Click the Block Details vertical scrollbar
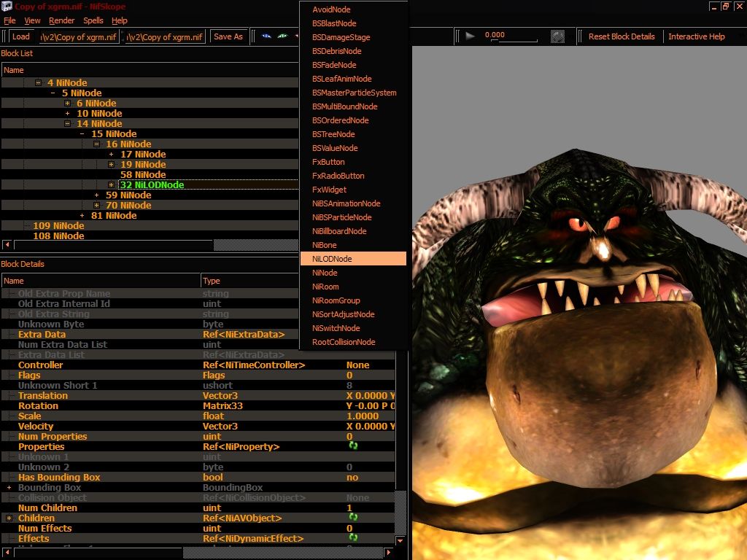 click(x=400, y=513)
